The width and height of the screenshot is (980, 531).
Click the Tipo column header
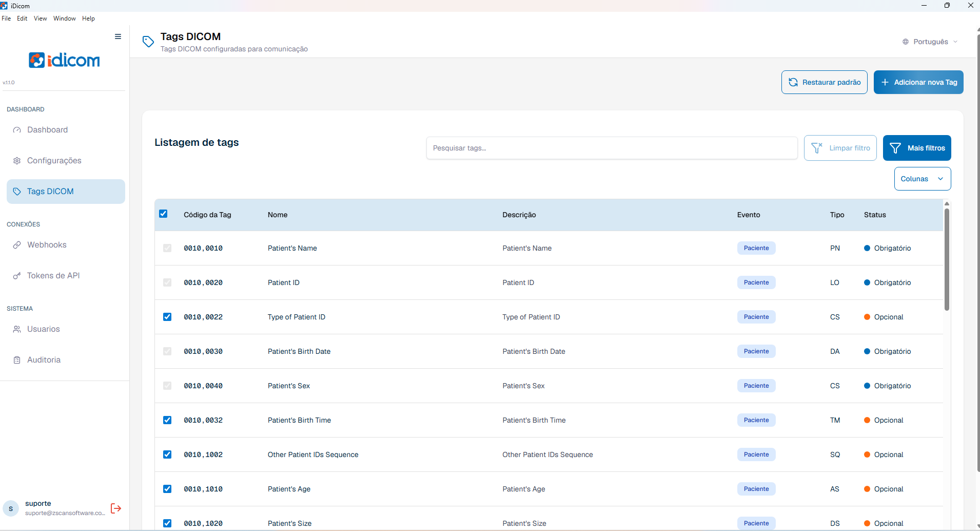(837, 215)
